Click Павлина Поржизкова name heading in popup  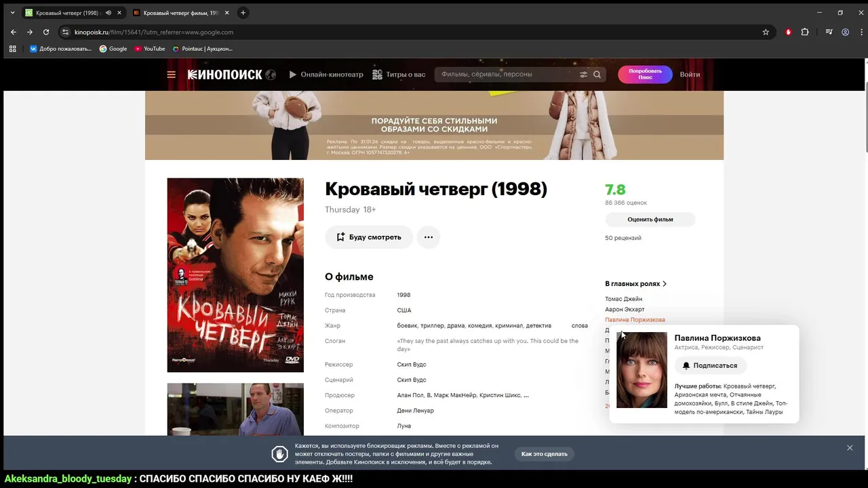(717, 338)
